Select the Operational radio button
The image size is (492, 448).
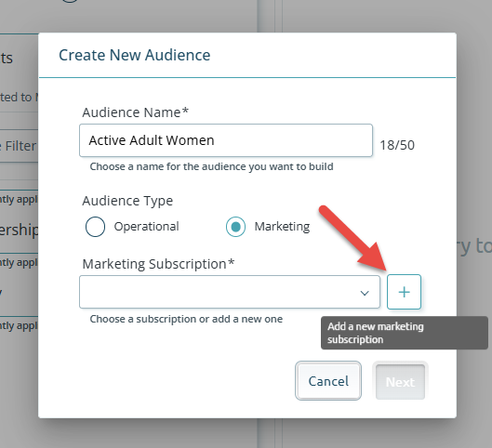pos(95,227)
